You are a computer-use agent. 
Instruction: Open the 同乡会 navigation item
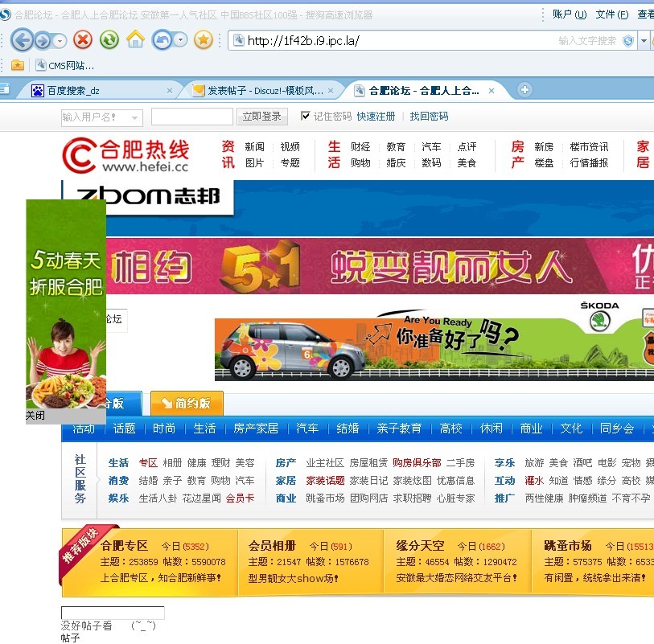click(x=617, y=428)
